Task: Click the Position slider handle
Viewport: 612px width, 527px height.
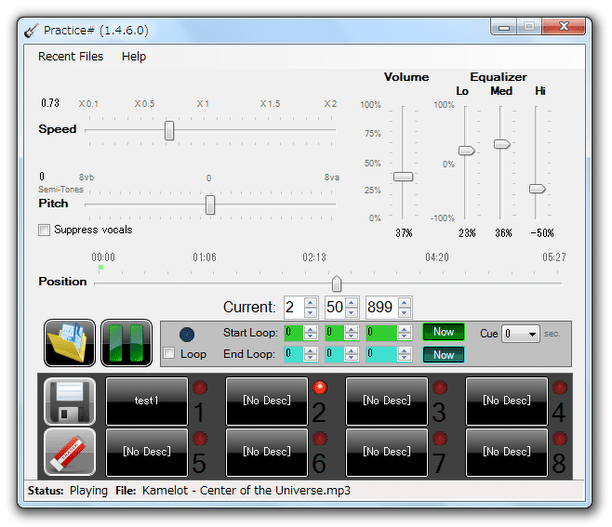Action: tap(336, 284)
